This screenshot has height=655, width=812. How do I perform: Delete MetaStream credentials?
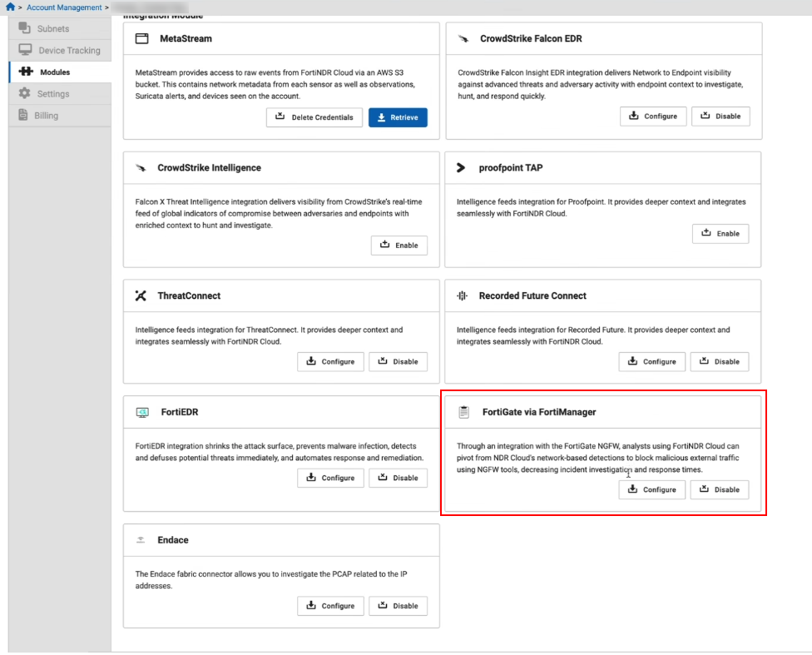point(314,117)
